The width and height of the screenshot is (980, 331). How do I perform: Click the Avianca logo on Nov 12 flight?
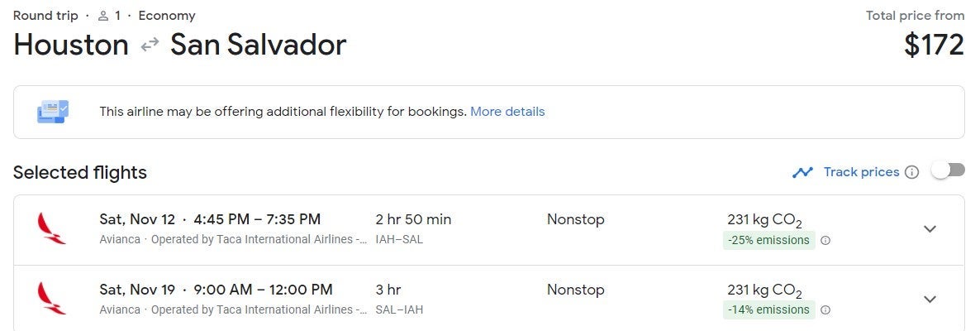[x=51, y=228]
